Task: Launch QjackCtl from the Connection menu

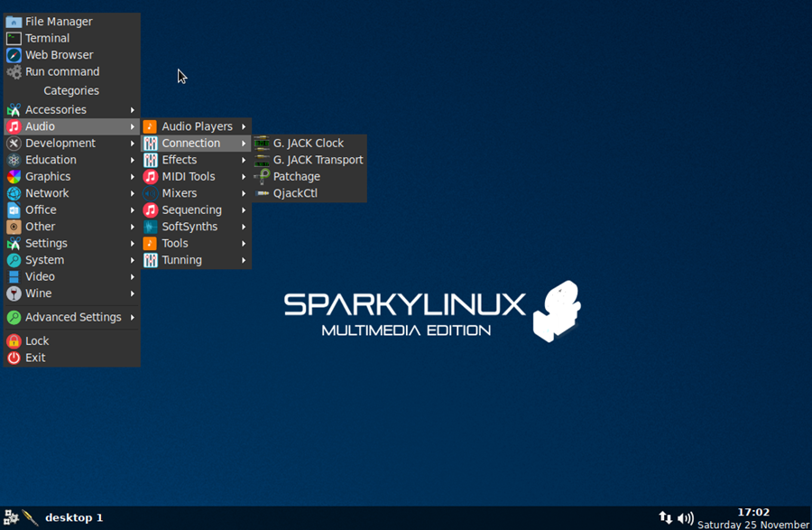Action: pyautogui.click(x=309, y=193)
